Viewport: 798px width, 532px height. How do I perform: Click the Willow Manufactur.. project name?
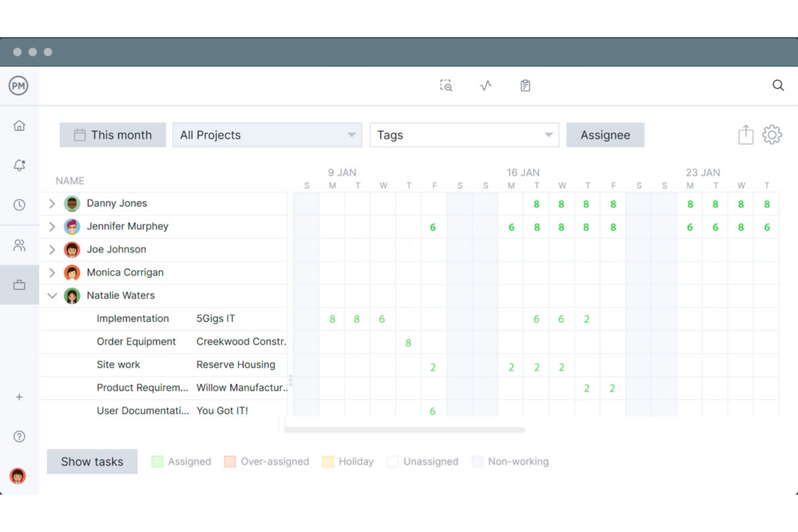(242, 388)
